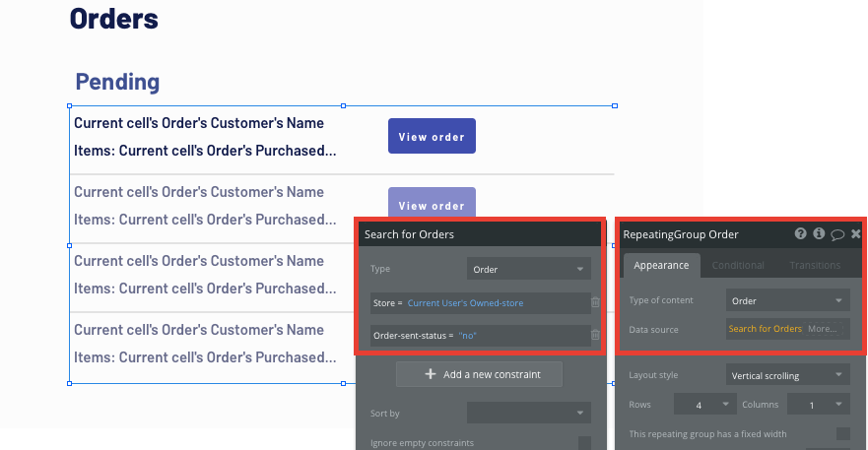This screenshot has width=868, height=450.
Task: Open the Layout style dropdown
Action: 788,375
